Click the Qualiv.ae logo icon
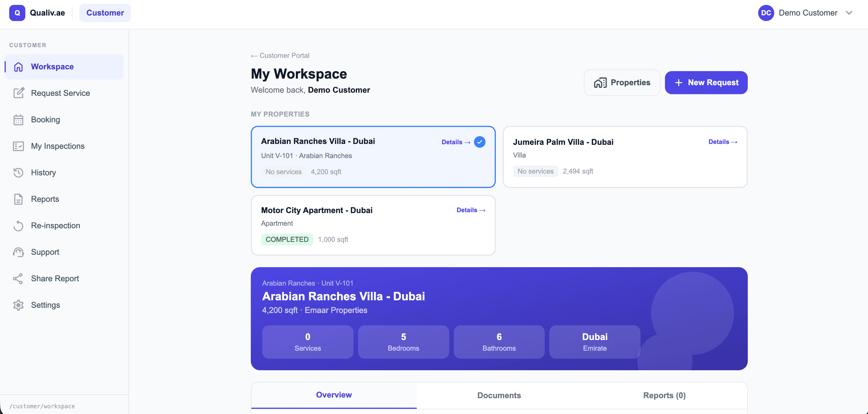The image size is (868, 414). 17,13
